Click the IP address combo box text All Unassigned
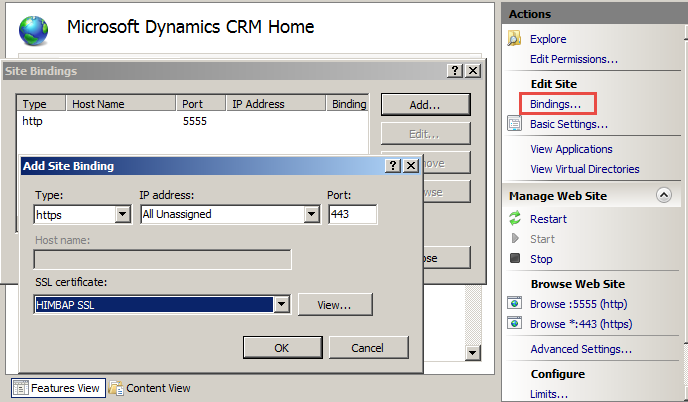The image size is (688, 402). tap(177, 214)
